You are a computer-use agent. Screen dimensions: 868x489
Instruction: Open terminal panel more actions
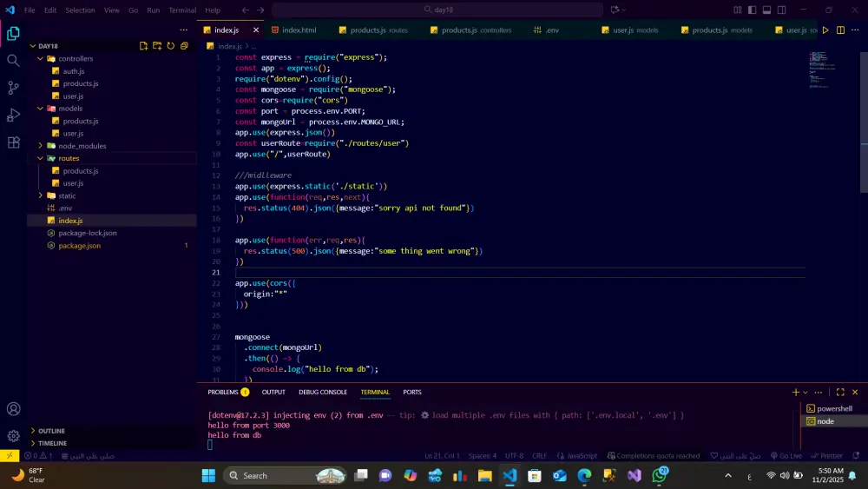tap(819, 392)
